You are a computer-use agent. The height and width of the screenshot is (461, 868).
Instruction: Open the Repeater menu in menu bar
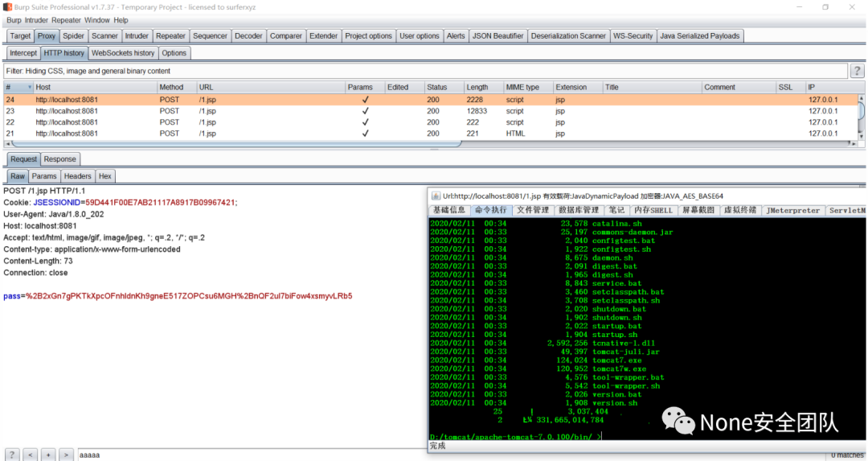coord(66,20)
